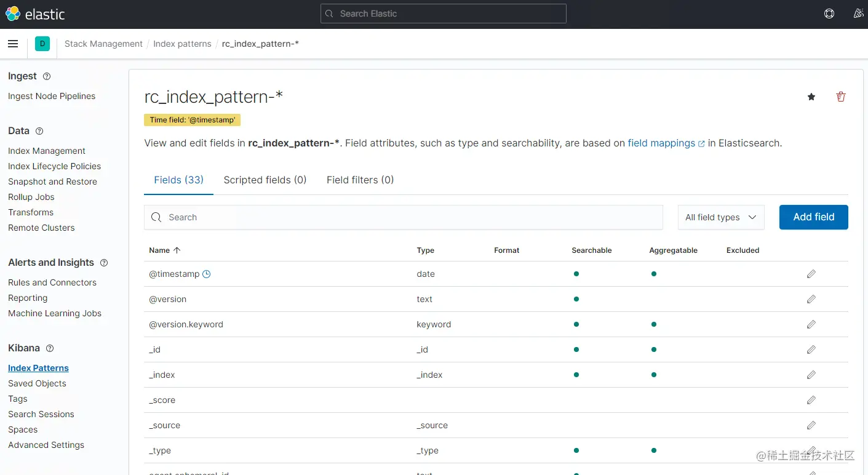Open the All field types dropdown
The image size is (868, 475).
click(721, 217)
